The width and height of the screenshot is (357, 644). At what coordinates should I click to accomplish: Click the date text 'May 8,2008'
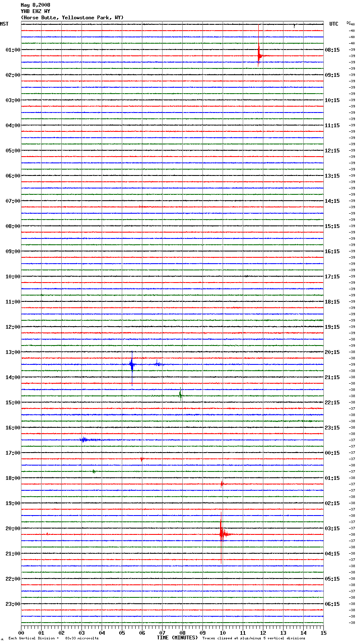click(x=35, y=5)
